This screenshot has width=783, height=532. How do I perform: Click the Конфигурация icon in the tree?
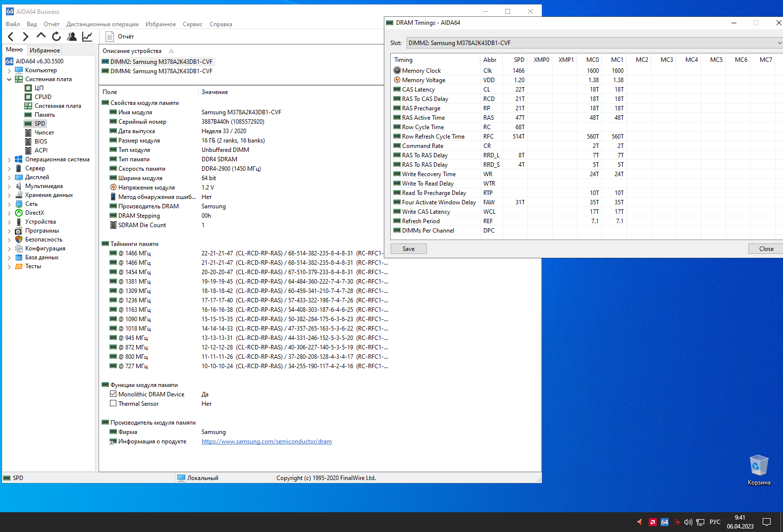click(19, 248)
